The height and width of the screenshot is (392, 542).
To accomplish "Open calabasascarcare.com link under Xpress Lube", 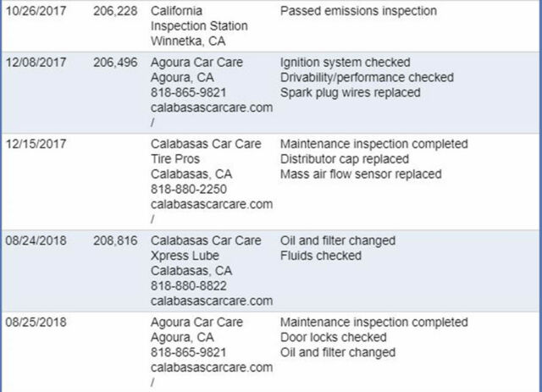I will tap(212, 301).
